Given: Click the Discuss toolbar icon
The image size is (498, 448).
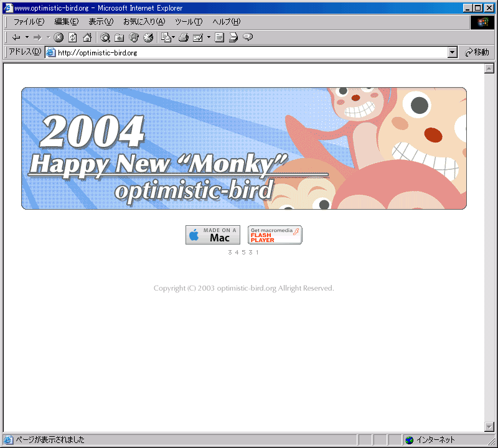Looking at the screenshot, I should click(219, 37).
